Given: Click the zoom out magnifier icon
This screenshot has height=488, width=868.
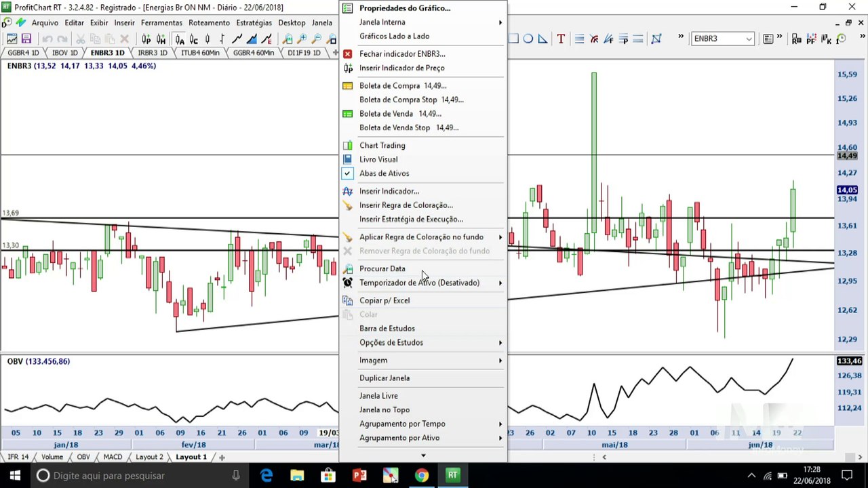Looking at the screenshot, I should click(317, 39).
